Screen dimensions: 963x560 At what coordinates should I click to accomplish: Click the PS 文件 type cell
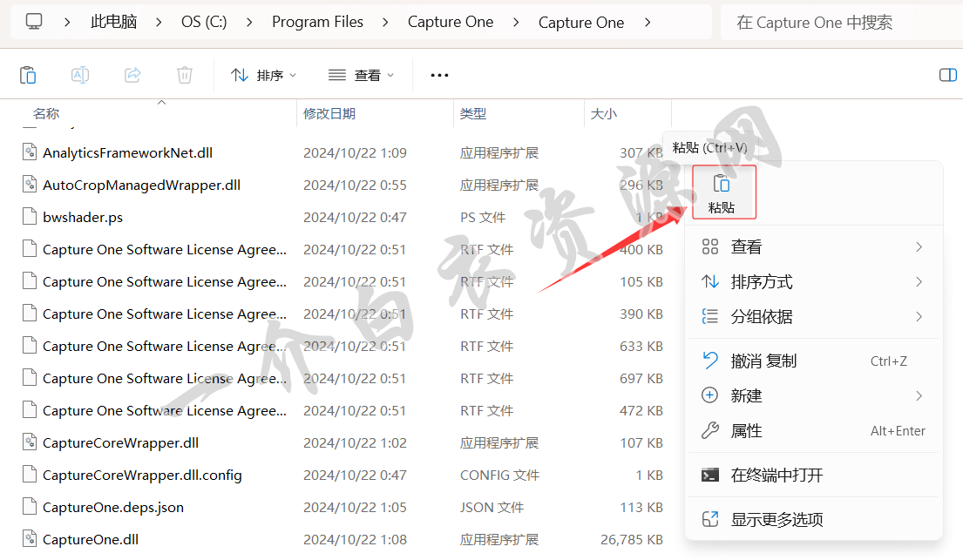[x=483, y=218]
